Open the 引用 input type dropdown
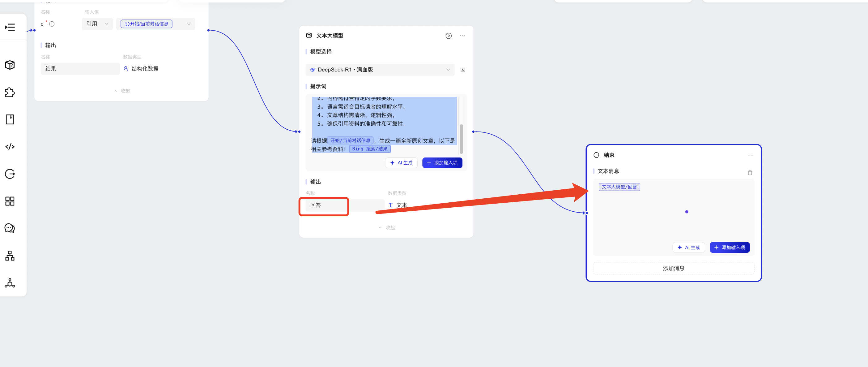The width and height of the screenshot is (868, 367). (x=97, y=24)
